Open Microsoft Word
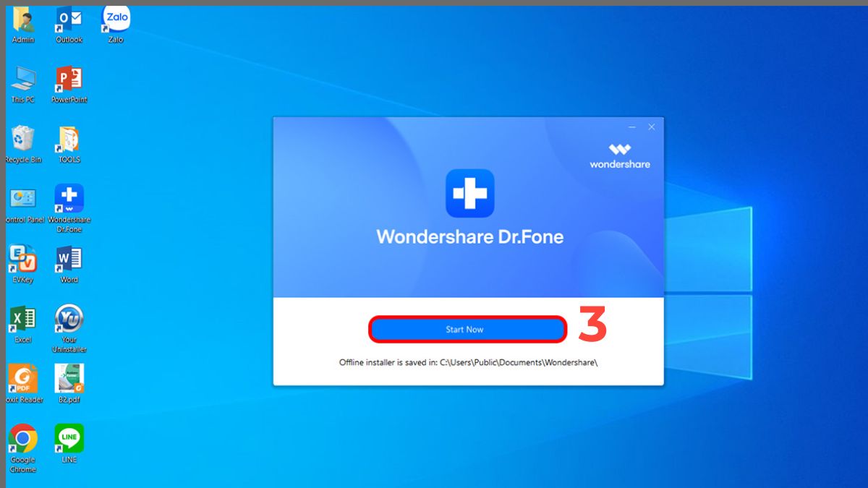 [x=69, y=258]
